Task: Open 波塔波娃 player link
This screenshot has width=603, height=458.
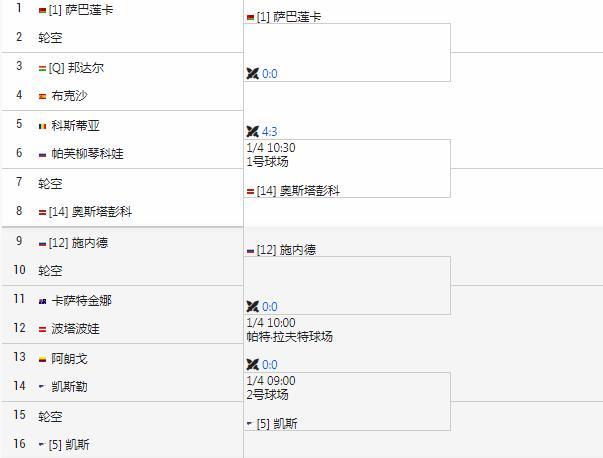Action: [75, 329]
